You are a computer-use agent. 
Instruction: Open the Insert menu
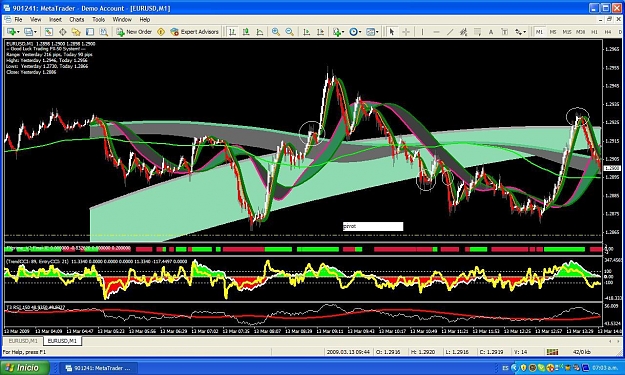coord(55,19)
